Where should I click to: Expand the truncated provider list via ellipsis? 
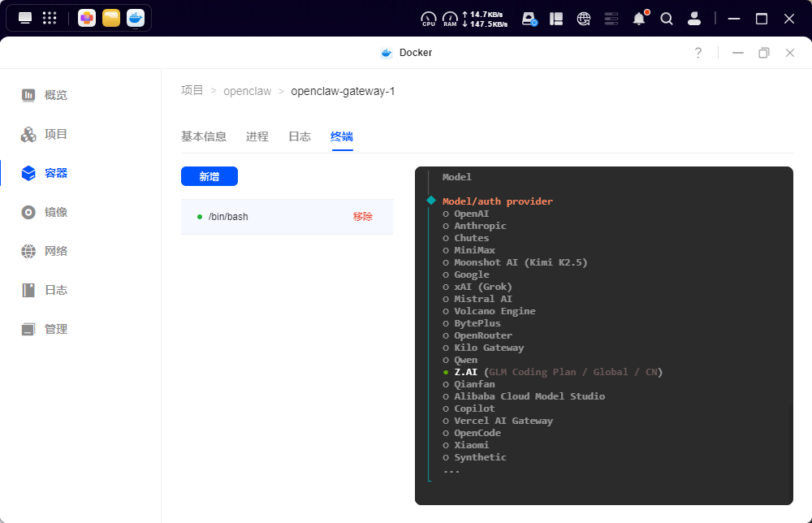pos(451,470)
